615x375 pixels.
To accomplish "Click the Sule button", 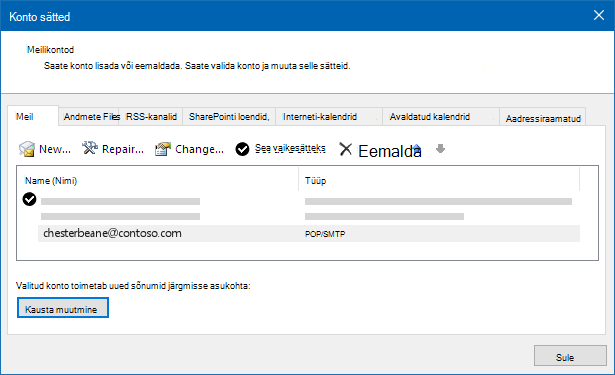I will (x=570, y=355).
